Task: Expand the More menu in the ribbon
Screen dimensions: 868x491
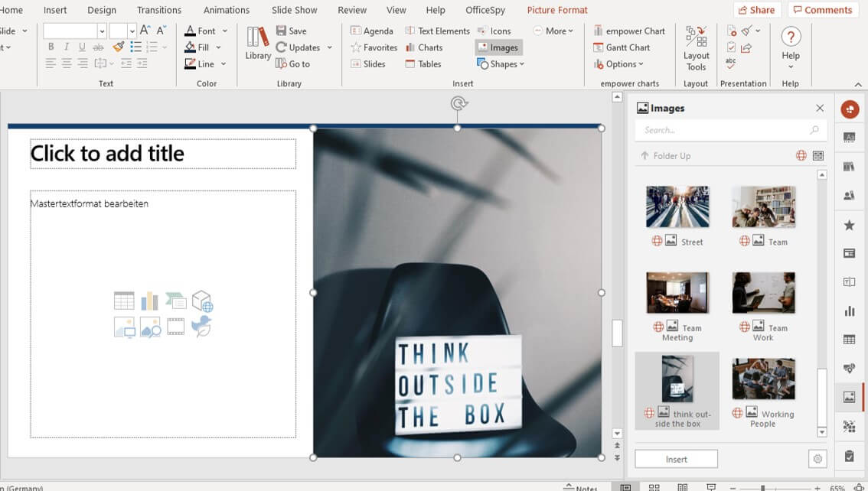Action: pos(554,31)
